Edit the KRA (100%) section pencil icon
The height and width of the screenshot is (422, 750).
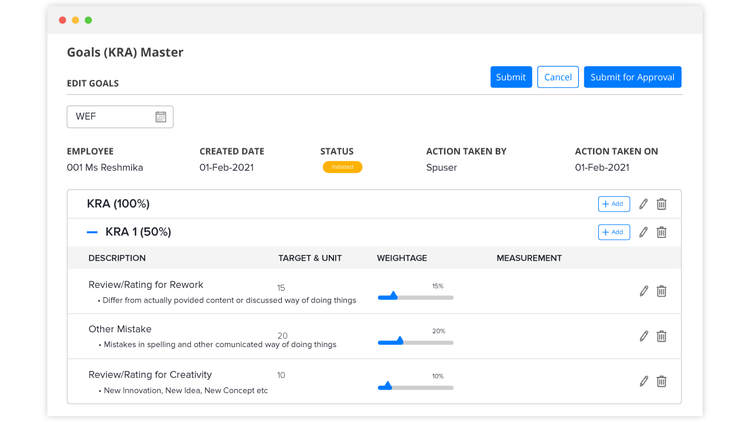(643, 204)
